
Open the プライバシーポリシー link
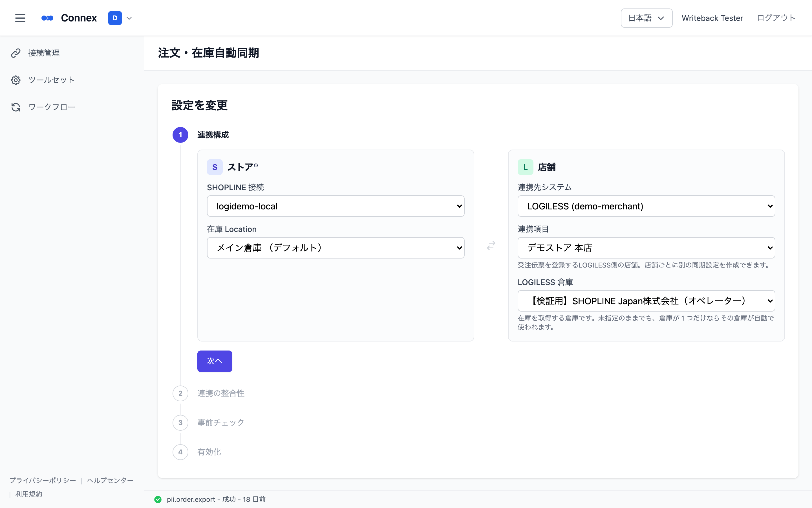(x=43, y=480)
